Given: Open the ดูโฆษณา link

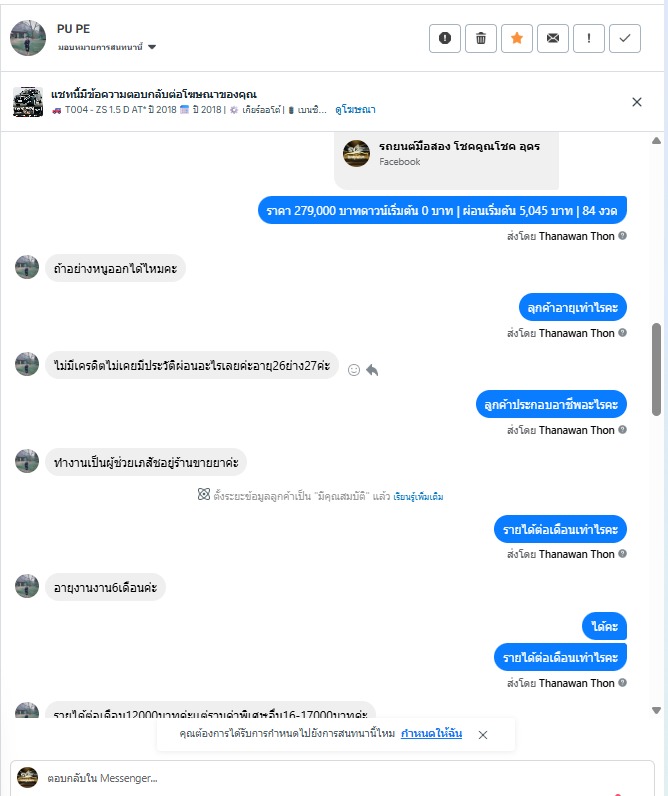Looking at the screenshot, I should 355,110.
